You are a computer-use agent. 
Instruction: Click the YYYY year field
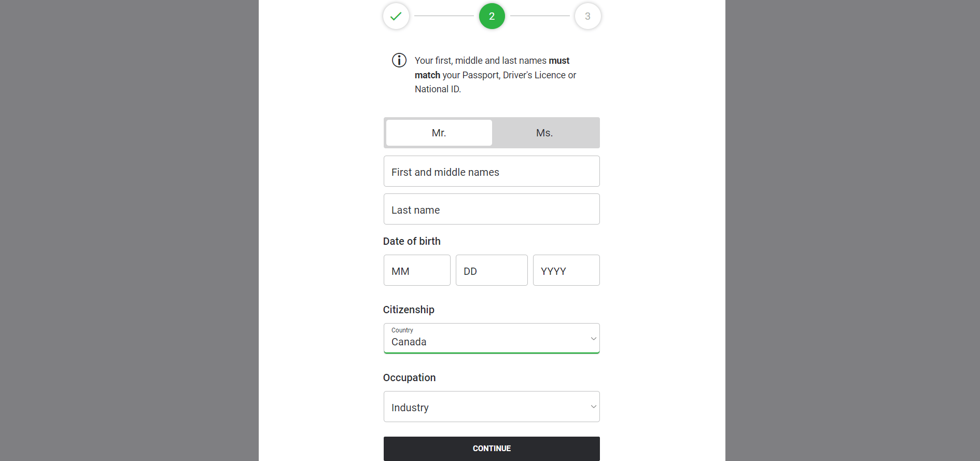[x=566, y=270]
